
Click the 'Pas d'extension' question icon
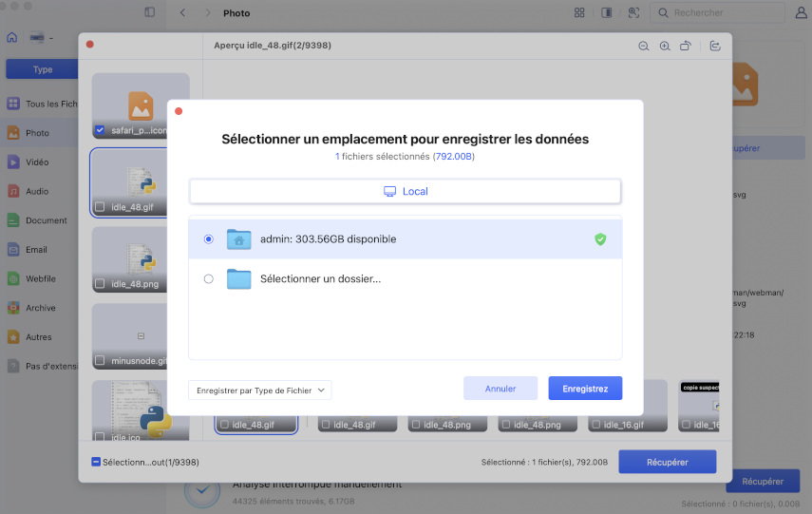coord(13,367)
